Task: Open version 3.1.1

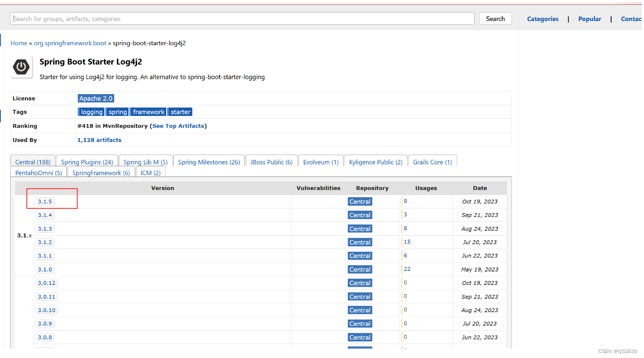Action: 45,255
